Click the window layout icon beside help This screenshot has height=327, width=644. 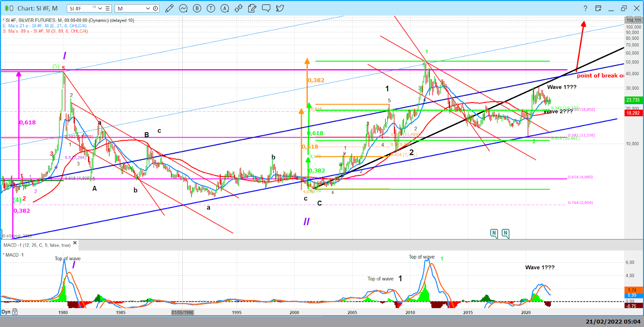coord(598,8)
